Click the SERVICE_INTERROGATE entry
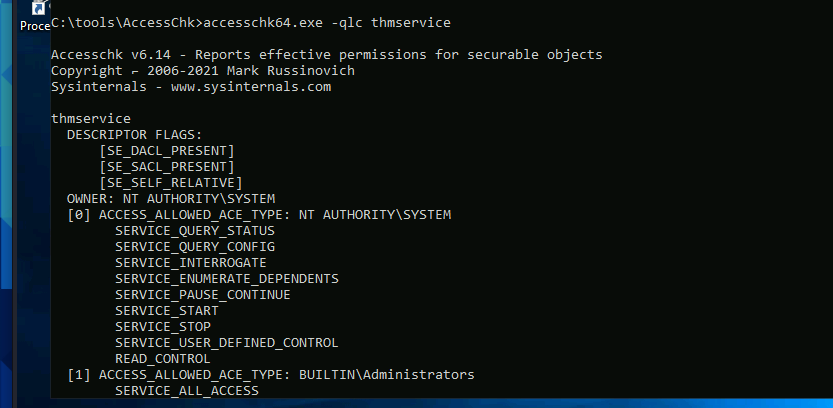 (x=191, y=262)
